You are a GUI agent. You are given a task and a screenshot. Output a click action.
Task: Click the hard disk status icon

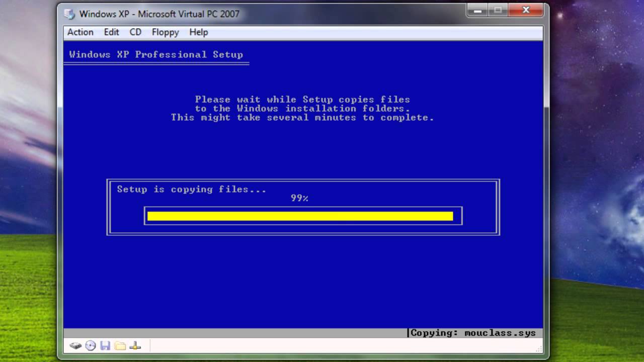(x=75, y=346)
